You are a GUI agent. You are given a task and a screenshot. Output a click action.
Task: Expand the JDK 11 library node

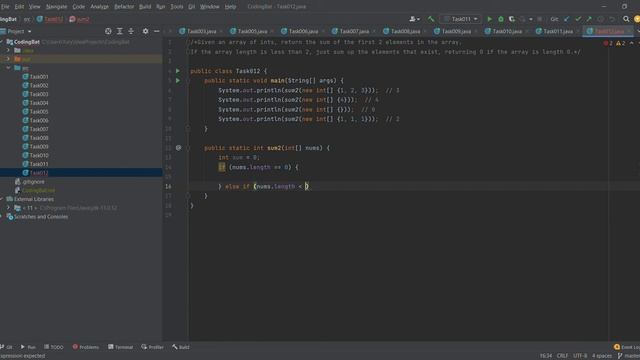[8, 208]
